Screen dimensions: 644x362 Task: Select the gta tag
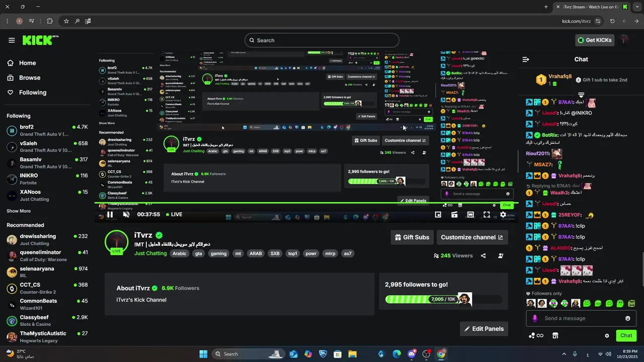(198, 253)
